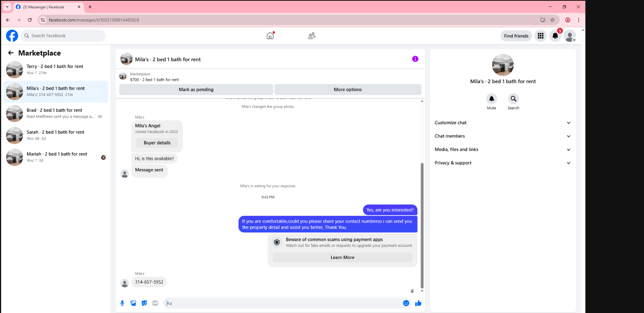
Task: Click Mark as pending button
Action: 196,90
